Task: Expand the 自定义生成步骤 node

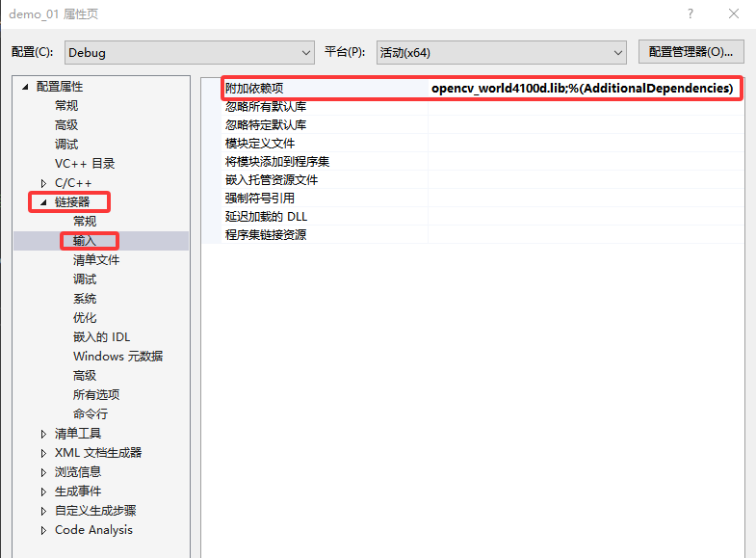Action: coord(43,511)
